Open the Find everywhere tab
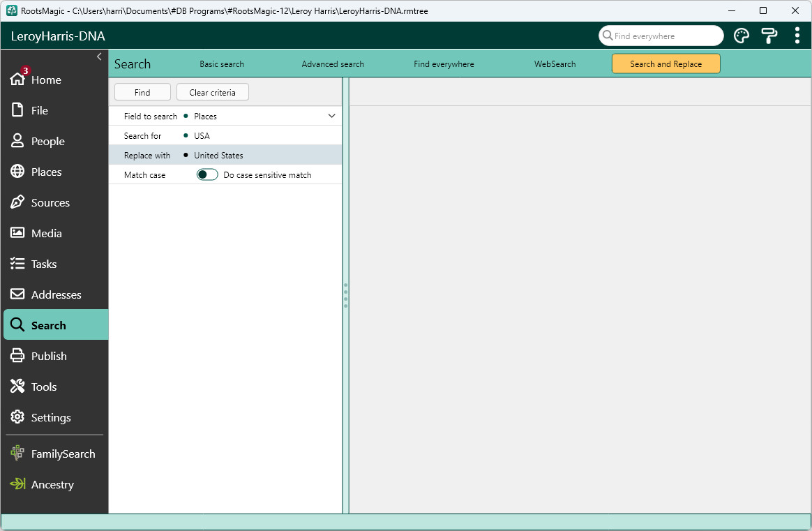This screenshot has height=531, width=812. coord(444,63)
